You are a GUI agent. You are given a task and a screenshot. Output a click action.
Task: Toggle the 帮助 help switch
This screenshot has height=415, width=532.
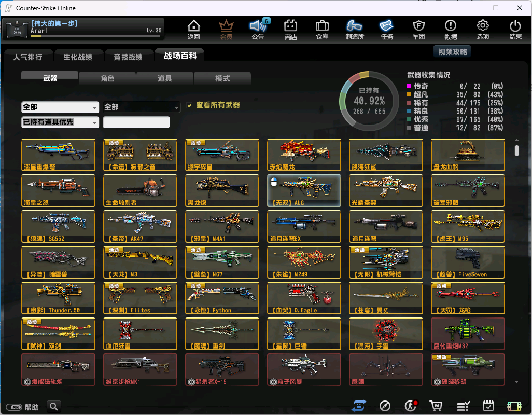pyautogui.click(x=15, y=407)
